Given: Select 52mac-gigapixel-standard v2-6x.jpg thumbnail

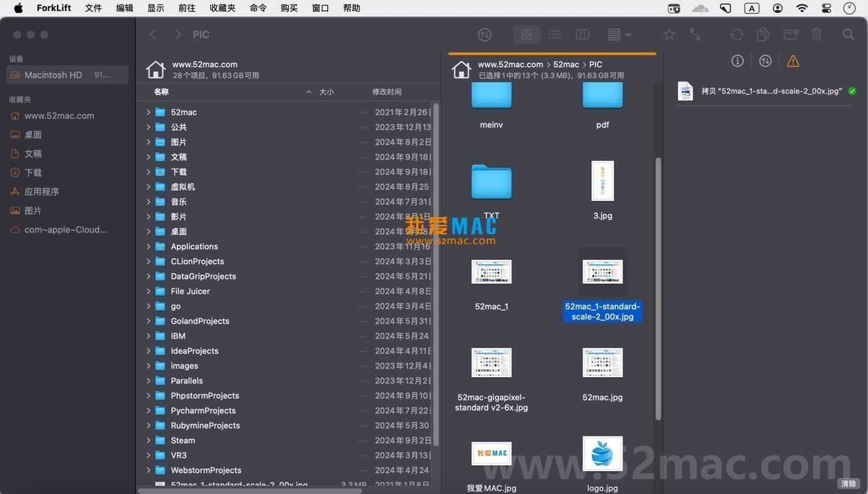Looking at the screenshot, I should click(x=492, y=362).
